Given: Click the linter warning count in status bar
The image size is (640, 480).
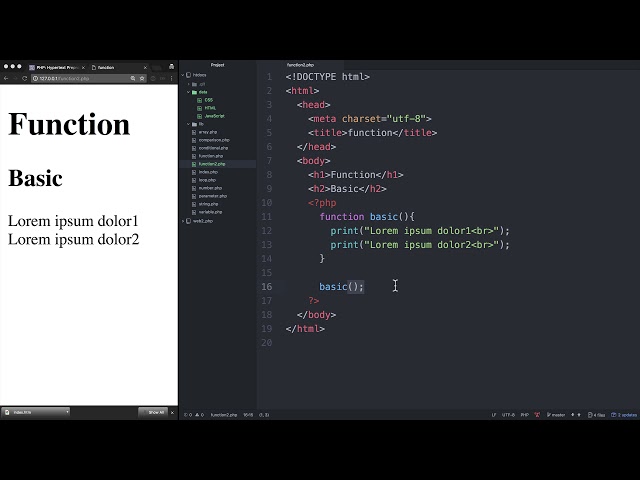Looking at the screenshot, I should [x=200, y=415].
